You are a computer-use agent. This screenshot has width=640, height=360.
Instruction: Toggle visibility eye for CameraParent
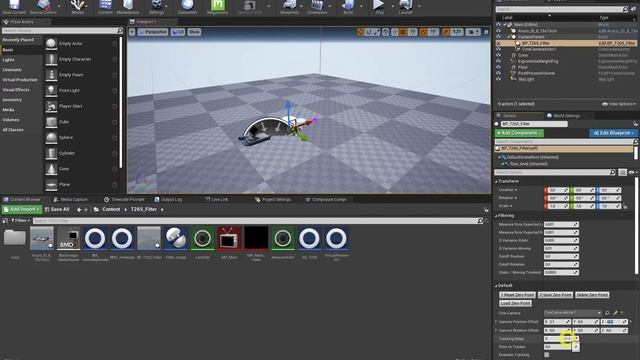tap(498, 37)
